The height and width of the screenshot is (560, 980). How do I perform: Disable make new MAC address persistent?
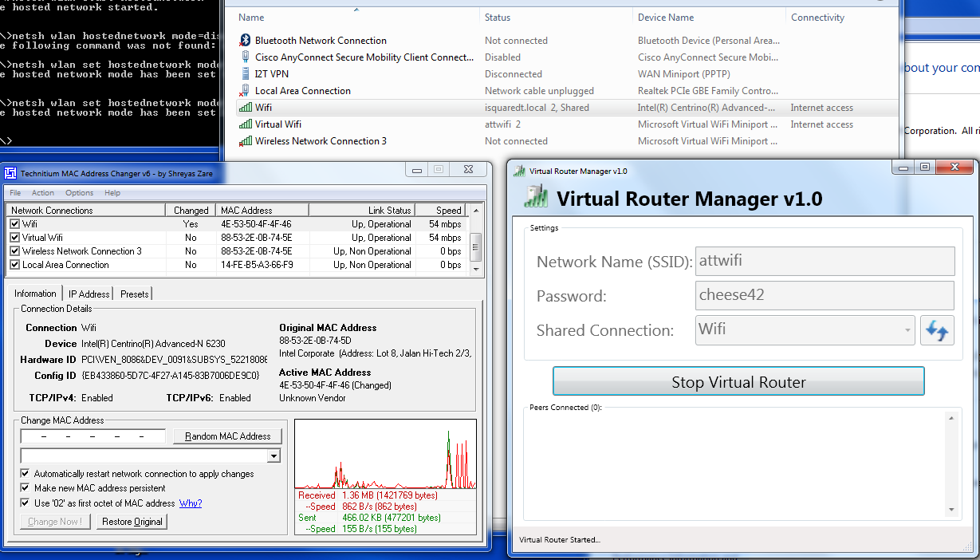point(26,488)
